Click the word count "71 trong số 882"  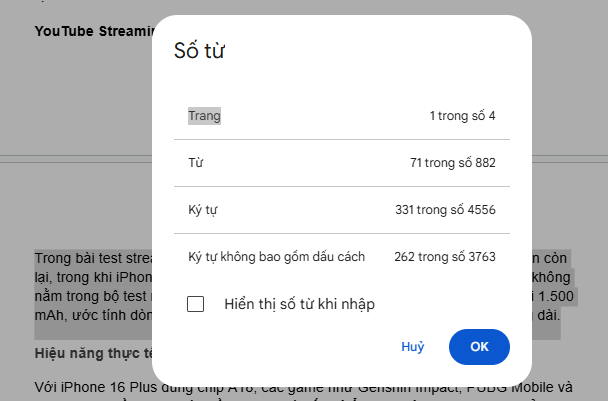pos(452,162)
